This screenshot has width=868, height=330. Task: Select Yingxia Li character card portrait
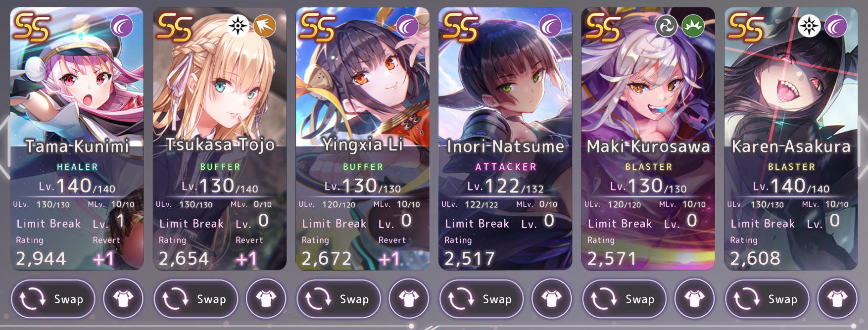coord(362,139)
